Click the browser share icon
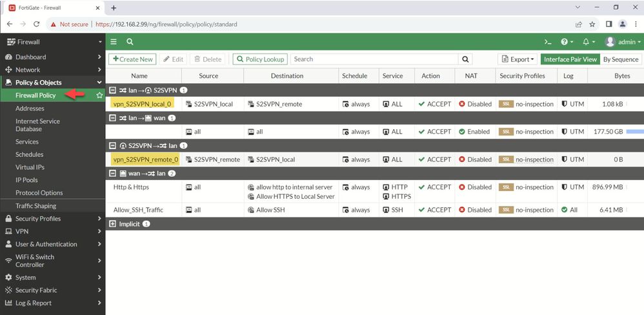Viewport: 644px width, 315px height. (x=579, y=25)
